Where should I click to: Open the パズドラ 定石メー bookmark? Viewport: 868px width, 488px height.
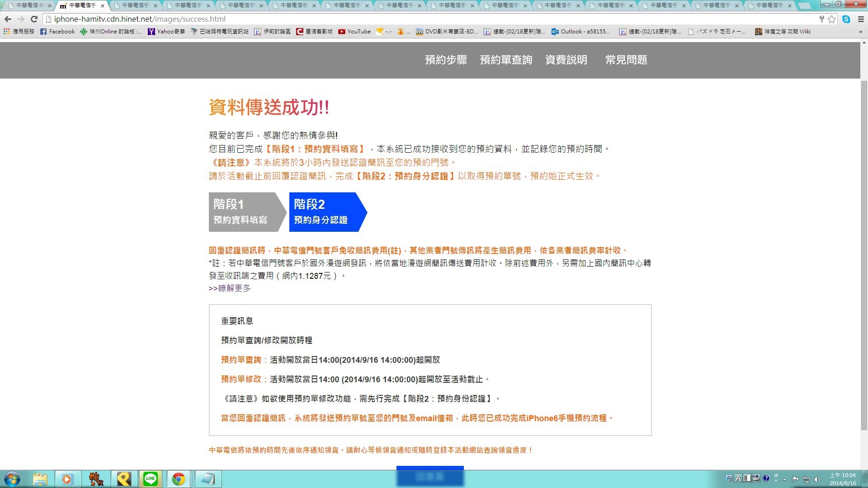click(717, 32)
